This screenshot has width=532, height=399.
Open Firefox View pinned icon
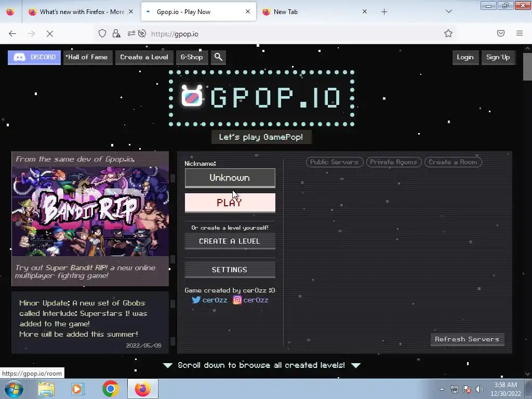(10, 12)
